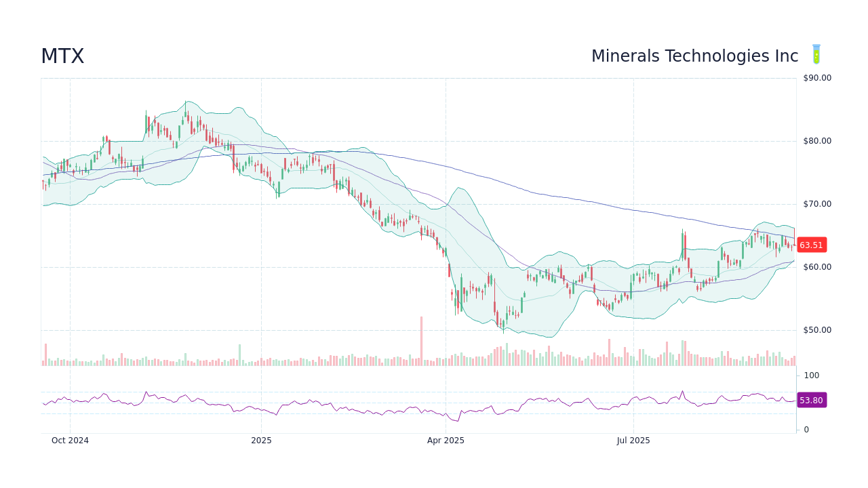Open Minerals Technologies Inc company name
Image resolution: width=868 pixels, height=488 pixels.
695,56
